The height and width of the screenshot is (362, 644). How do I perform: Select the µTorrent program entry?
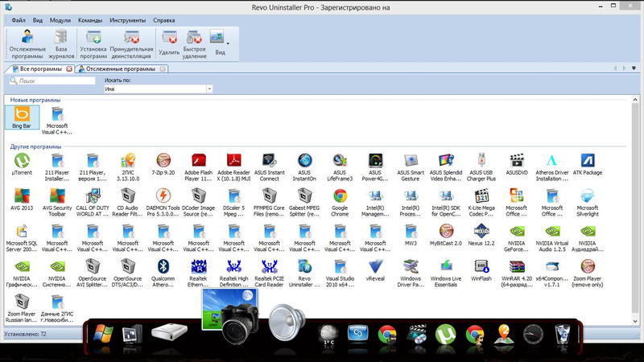[x=23, y=164]
